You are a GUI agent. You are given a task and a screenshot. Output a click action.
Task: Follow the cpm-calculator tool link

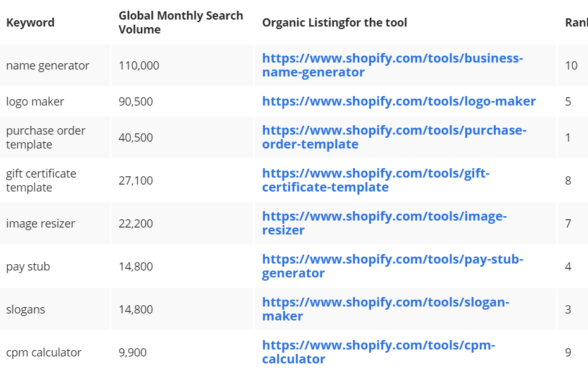pos(378,352)
